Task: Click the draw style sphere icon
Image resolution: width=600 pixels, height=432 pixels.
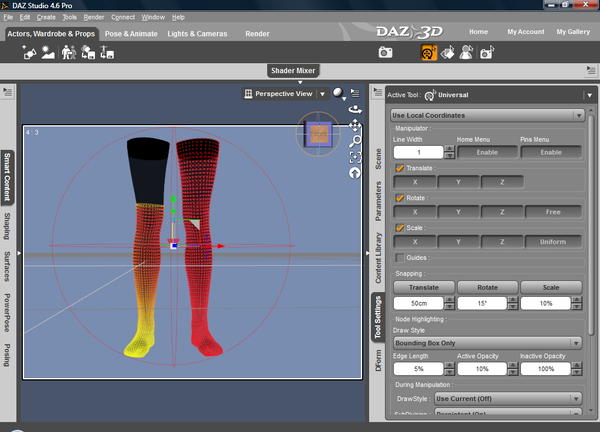Action: (337, 93)
